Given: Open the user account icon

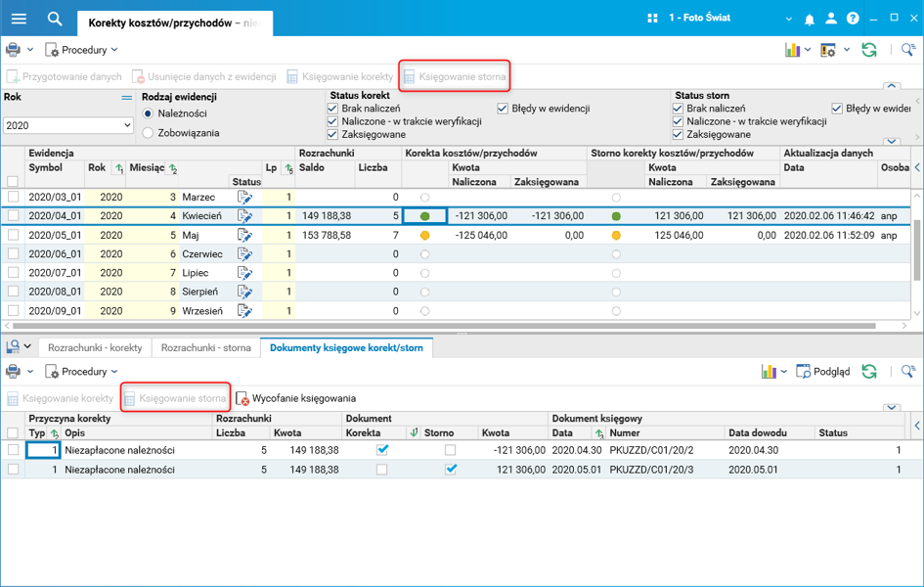Looking at the screenshot, I should (x=831, y=19).
